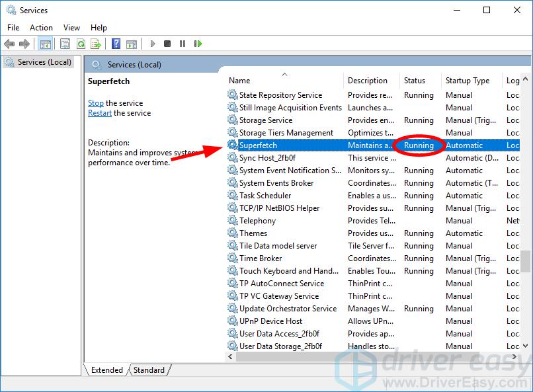
Task: Switch to the Standard tab
Action: coord(149,370)
